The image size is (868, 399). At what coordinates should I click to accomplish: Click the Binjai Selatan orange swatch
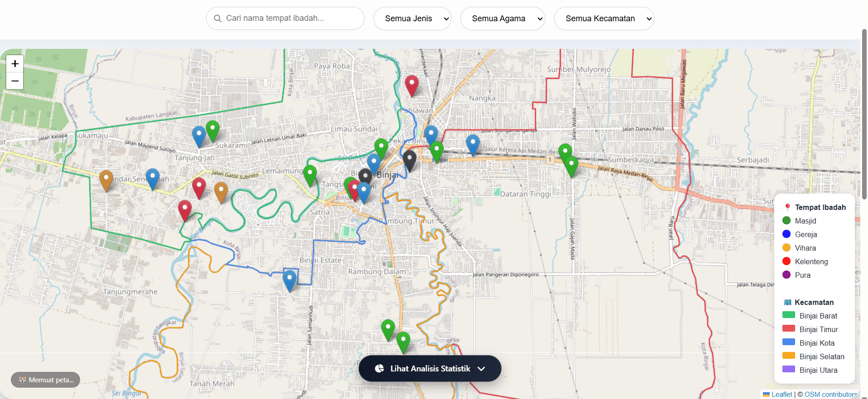(789, 356)
